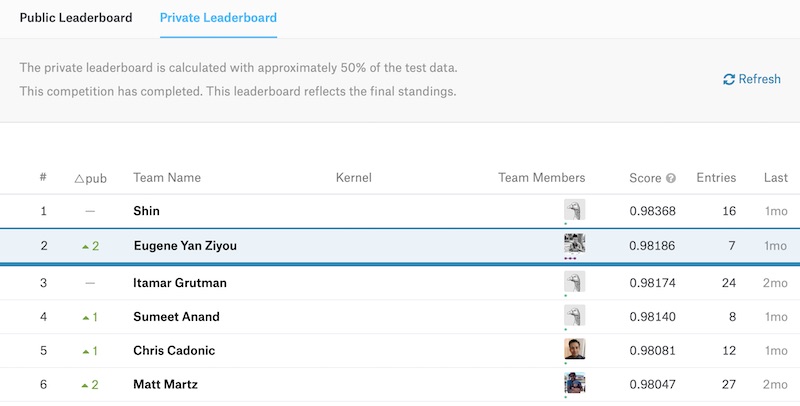Click the Team Name column header
This screenshot has height=406, width=800.
pyautogui.click(x=167, y=178)
